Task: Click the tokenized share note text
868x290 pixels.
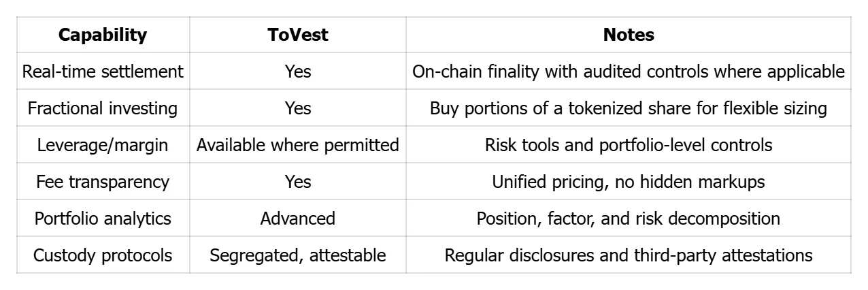Action: (x=629, y=108)
